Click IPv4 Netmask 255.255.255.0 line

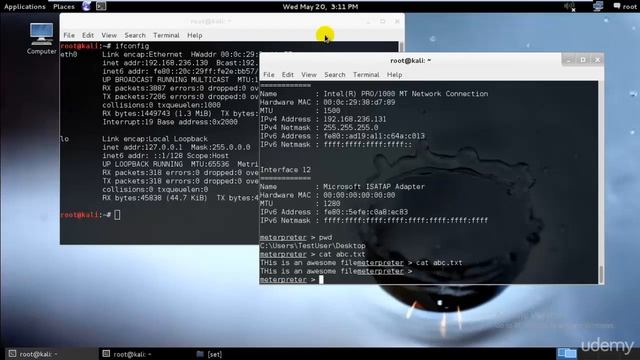[x=319, y=128]
